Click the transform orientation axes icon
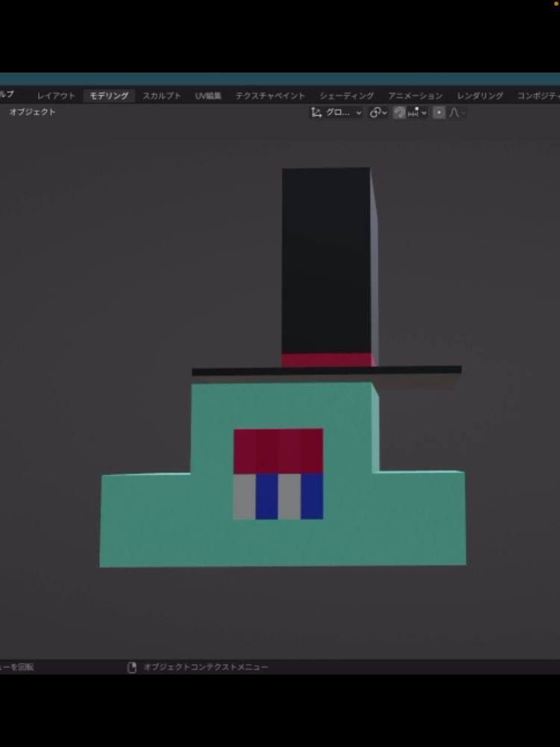The width and height of the screenshot is (560, 747). pos(316,113)
